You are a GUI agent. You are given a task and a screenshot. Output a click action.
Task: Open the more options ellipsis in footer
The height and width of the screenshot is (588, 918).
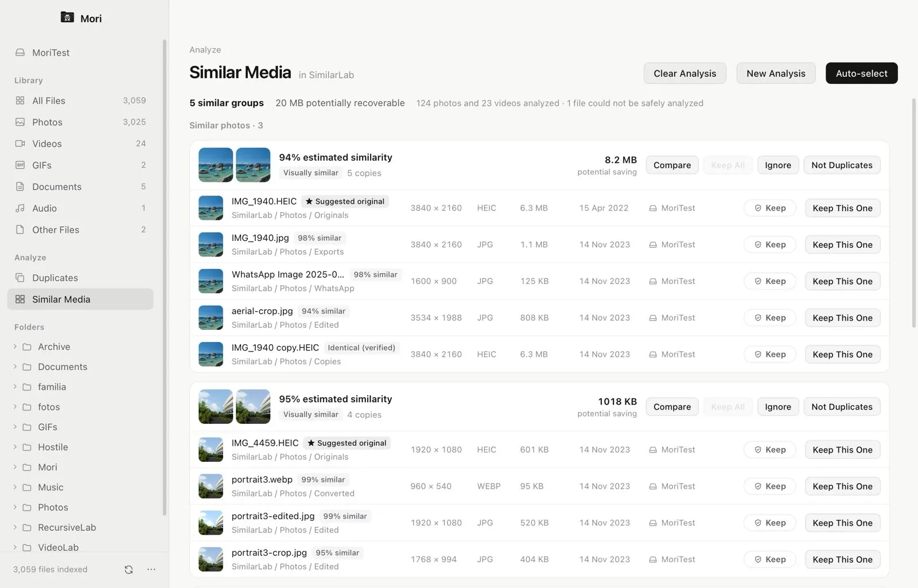pos(151,570)
